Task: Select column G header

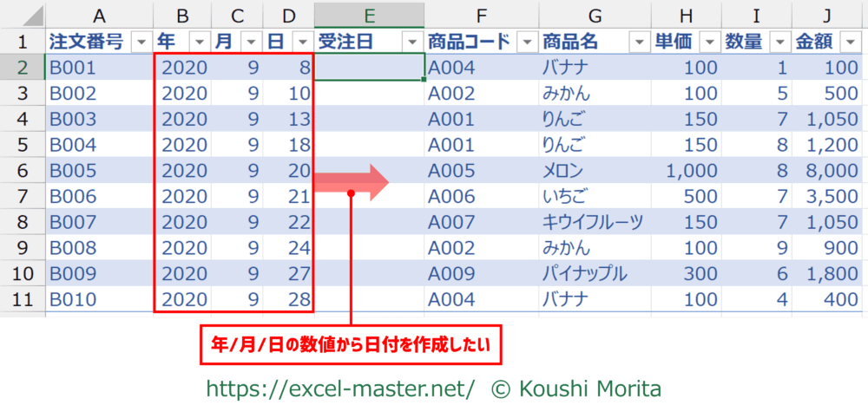Action: pos(595,14)
